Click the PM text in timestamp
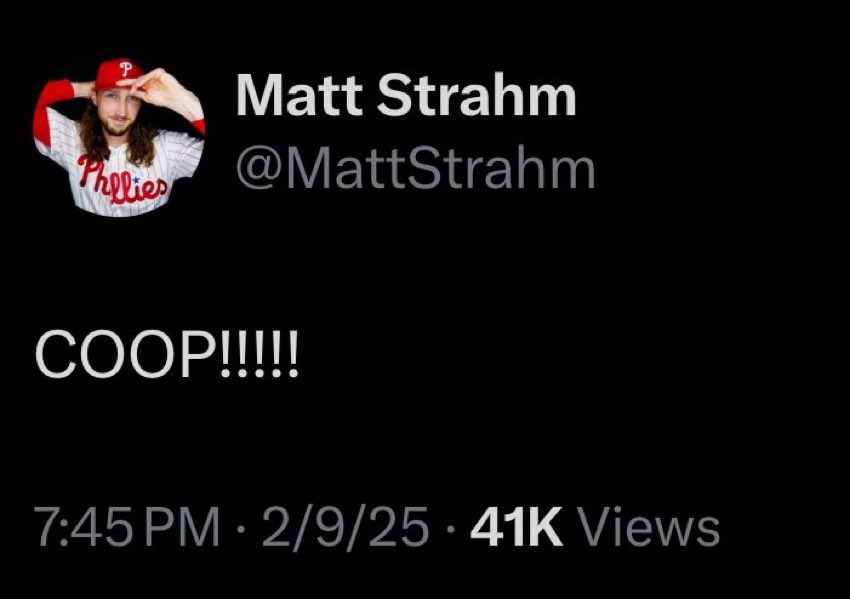 [182, 527]
